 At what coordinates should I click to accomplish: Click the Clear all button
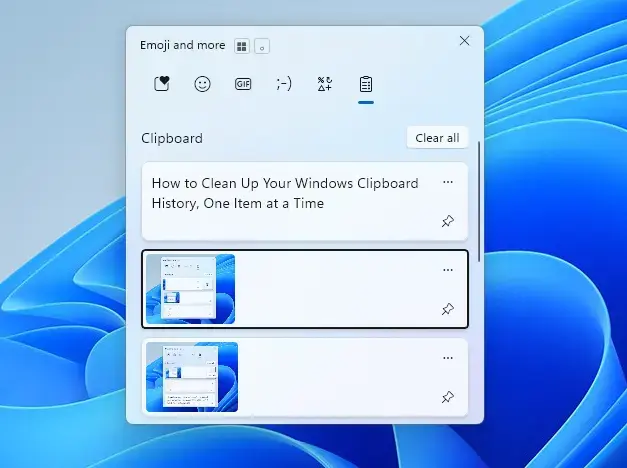click(437, 138)
